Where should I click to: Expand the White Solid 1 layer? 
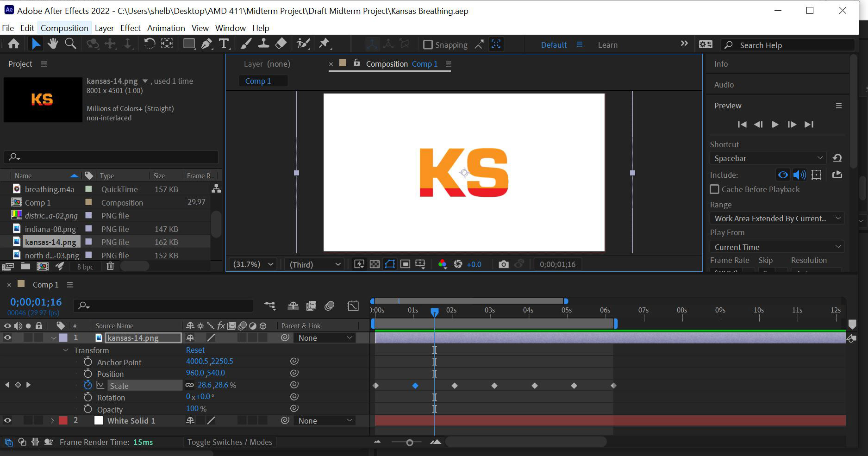pyautogui.click(x=52, y=421)
